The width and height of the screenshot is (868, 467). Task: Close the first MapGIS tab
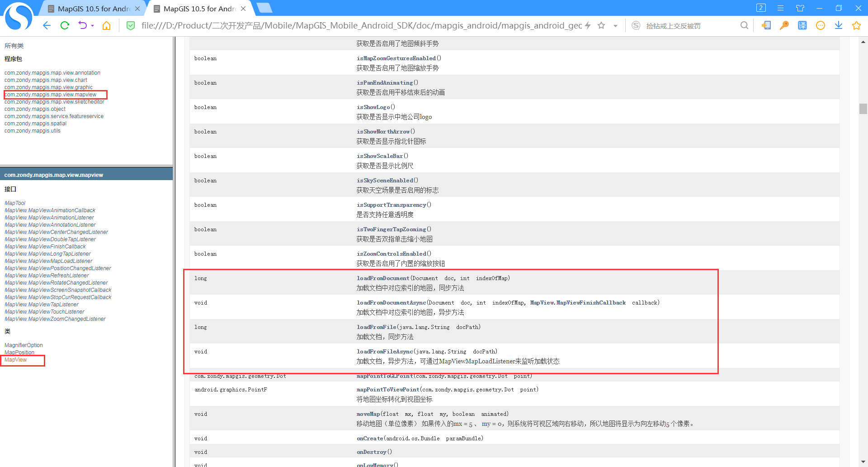137,9
